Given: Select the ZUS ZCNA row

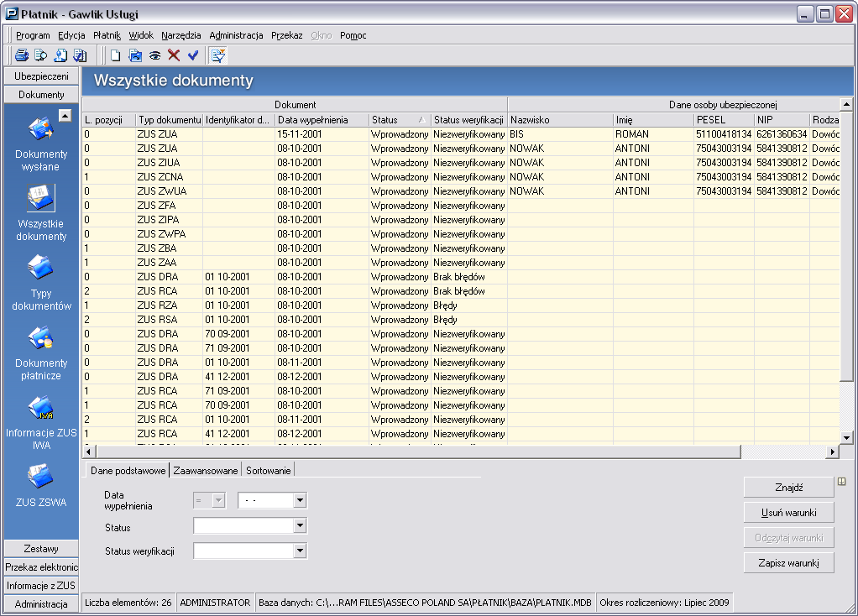Looking at the screenshot, I should (x=461, y=177).
